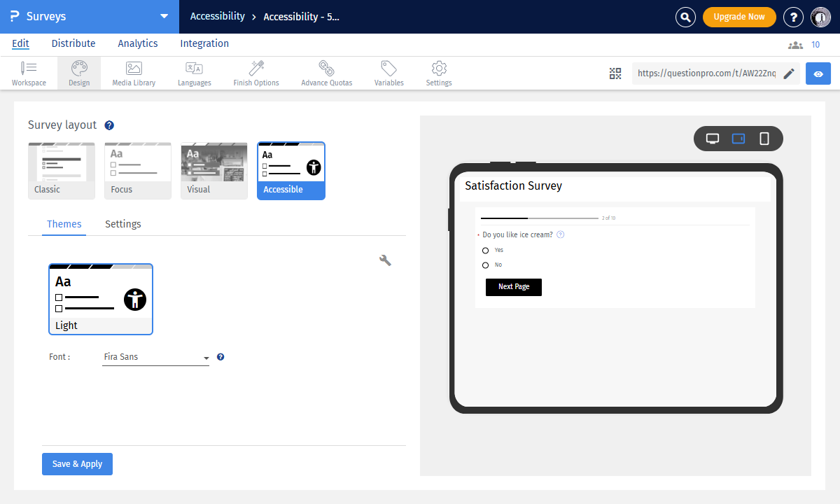This screenshot has height=504, width=840.
Task: Preview the survey with the eye icon
Action: [x=818, y=73]
